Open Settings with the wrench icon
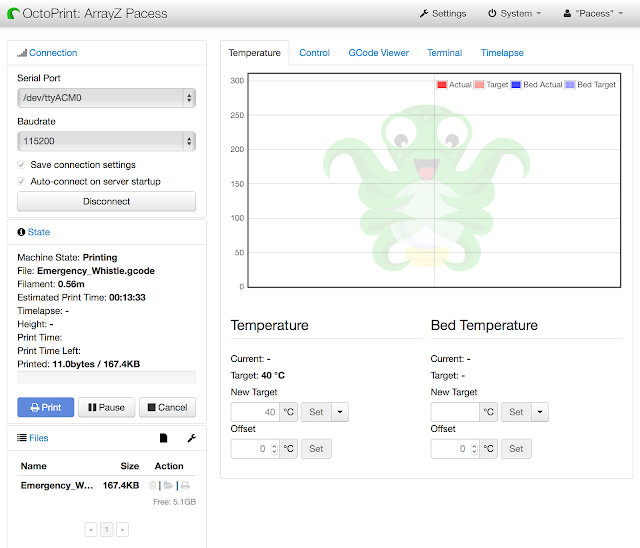Viewport: 640px width, 548px height. (443, 13)
